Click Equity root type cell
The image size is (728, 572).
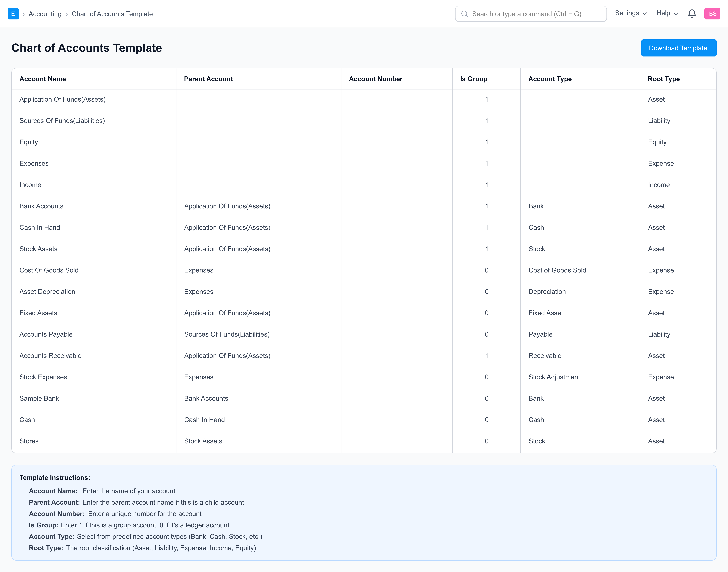click(x=657, y=142)
